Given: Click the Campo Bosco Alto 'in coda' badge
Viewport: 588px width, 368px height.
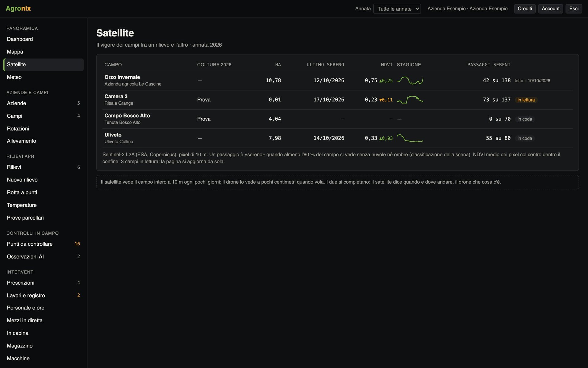Looking at the screenshot, I should [x=525, y=119].
